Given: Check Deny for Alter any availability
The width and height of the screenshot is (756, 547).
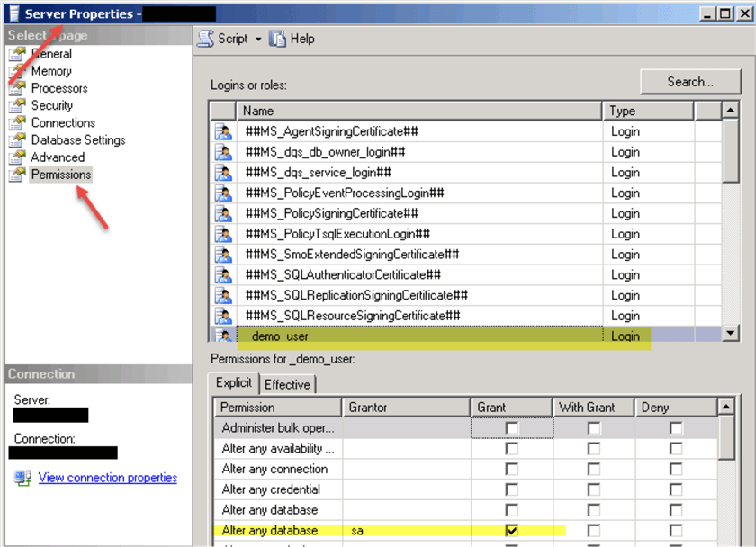Looking at the screenshot, I should click(x=676, y=449).
